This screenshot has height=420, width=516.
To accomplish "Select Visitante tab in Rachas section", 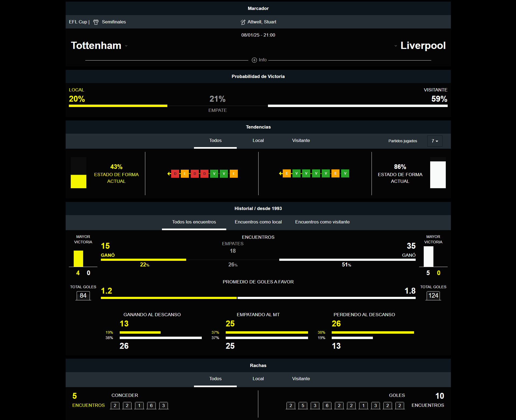I will 301,379.
